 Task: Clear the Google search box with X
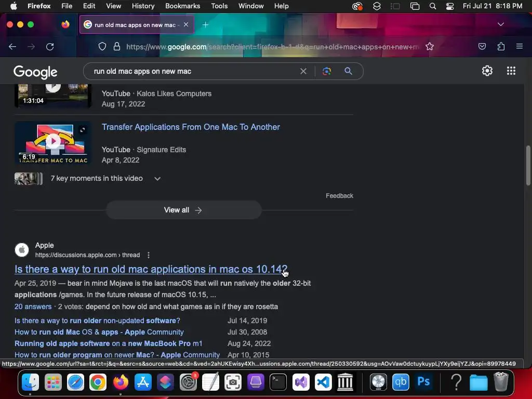(303, 71)
